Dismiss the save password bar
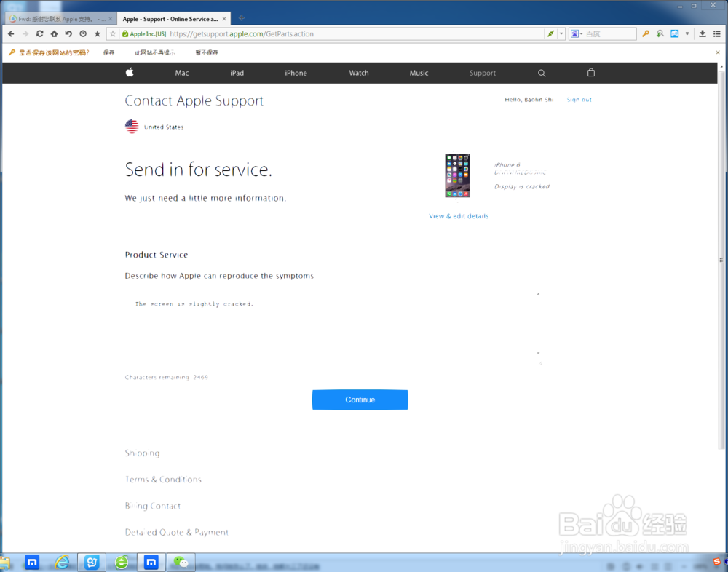The width and height of the screenshot is (728, 572). click(718, 52)
